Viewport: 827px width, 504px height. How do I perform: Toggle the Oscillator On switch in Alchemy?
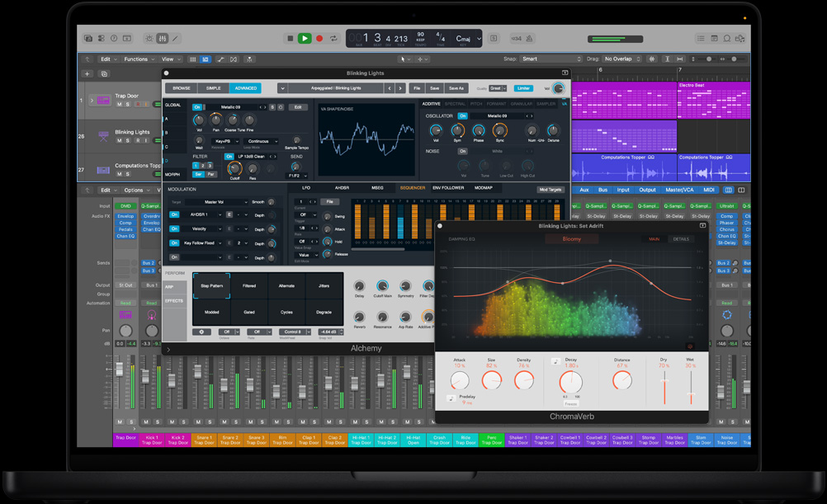pos(463,116)
